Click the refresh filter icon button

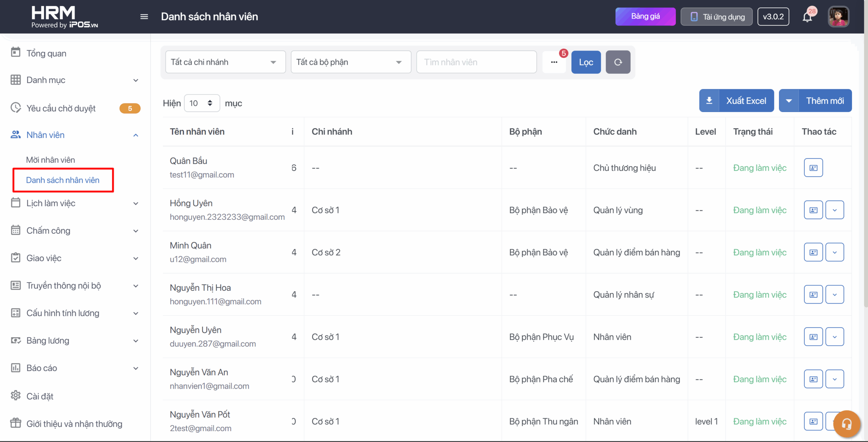point(618,62)
